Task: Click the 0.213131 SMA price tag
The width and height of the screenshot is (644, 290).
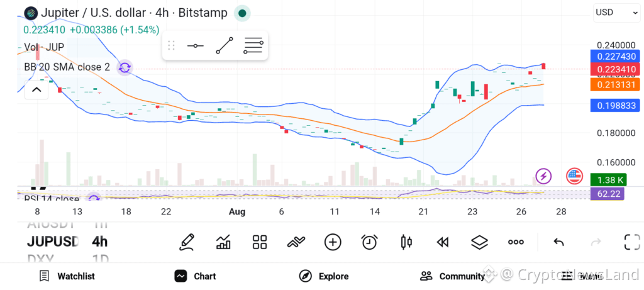Action: click(x=615, y=85)
